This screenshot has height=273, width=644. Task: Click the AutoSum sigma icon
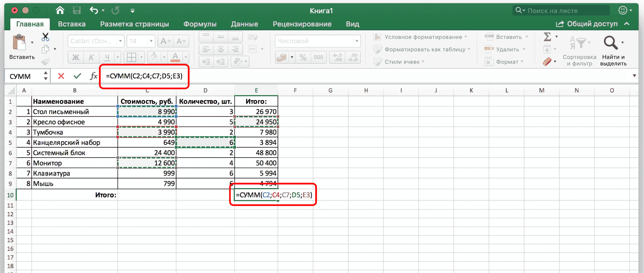(x=547, y=37)
